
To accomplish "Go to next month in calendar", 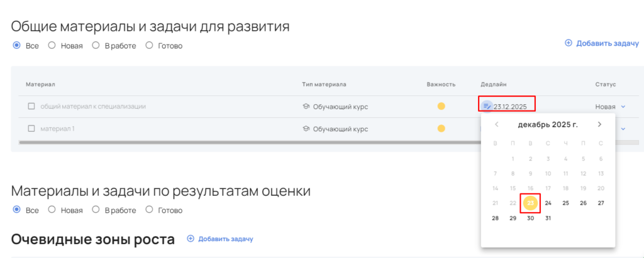I will pyautogui.click(x=599, y=124).
